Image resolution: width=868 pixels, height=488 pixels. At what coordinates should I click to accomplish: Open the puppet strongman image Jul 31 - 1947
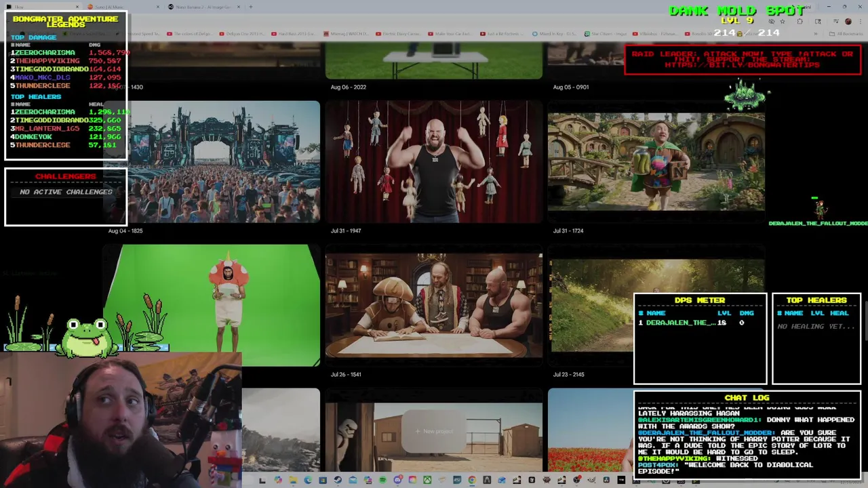[x=434, y=162]
